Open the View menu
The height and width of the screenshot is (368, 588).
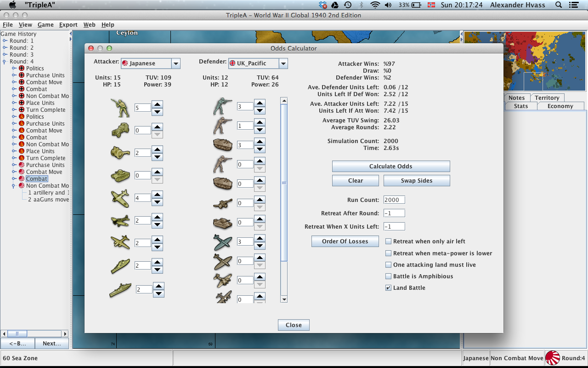(25, 24)
